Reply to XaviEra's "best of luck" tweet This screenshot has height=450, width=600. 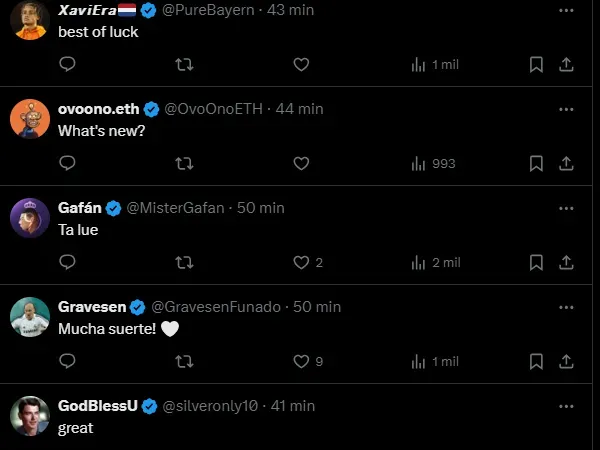(68, 64)
